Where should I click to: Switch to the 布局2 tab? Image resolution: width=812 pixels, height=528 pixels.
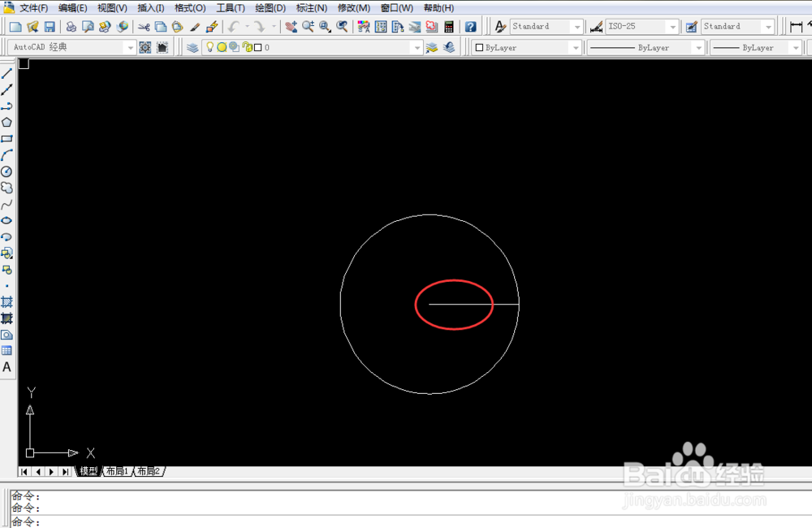point(149,471)
